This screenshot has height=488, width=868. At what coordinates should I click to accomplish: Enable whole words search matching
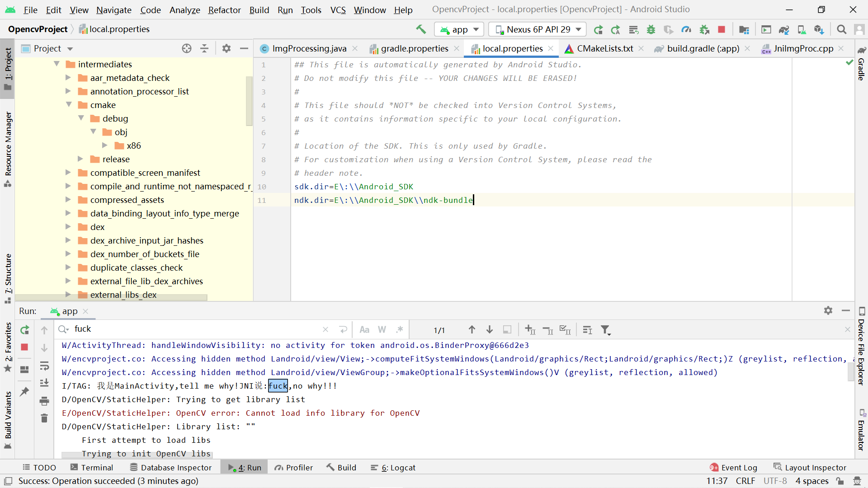point(382,329)
